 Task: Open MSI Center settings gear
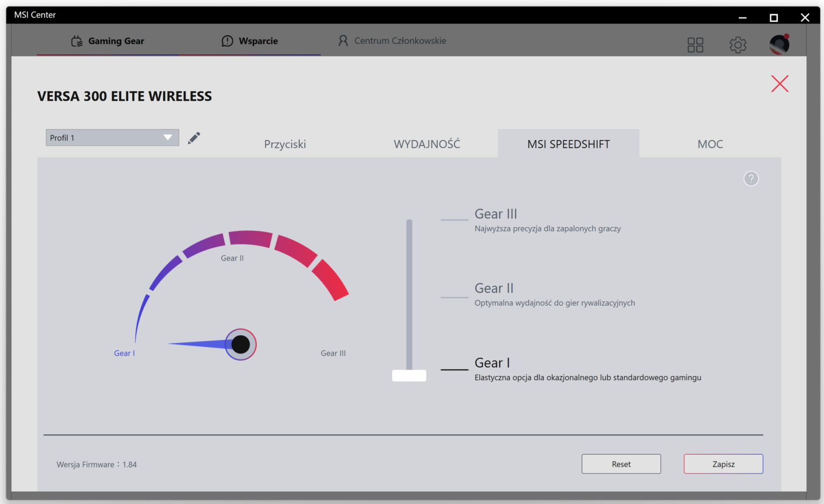[738, 45]
